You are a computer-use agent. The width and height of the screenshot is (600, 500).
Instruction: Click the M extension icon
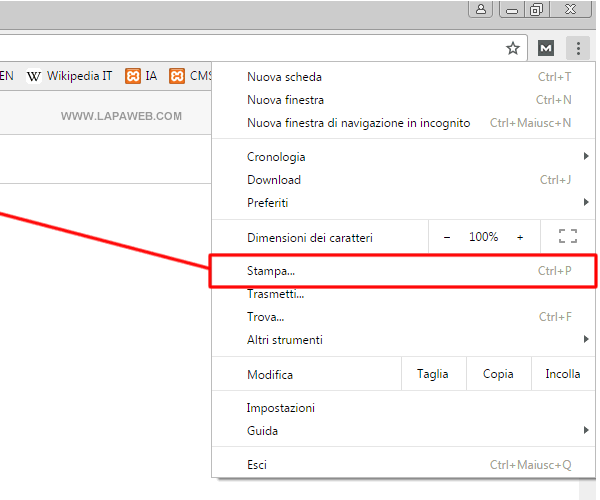pyautogui.click(x=545, y=48)
